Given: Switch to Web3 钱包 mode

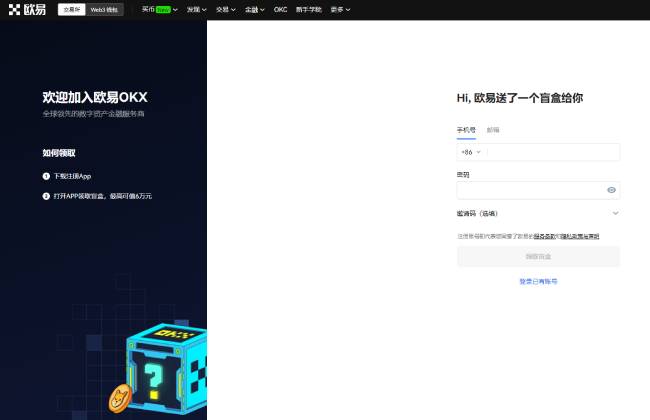Looking at the screenshot, I should [x=104, y=9].
